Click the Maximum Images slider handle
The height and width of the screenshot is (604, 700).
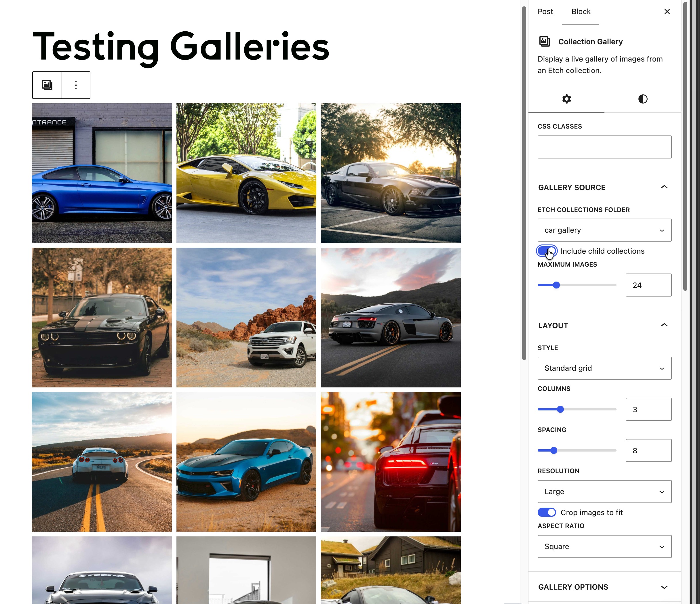point(556,285)
